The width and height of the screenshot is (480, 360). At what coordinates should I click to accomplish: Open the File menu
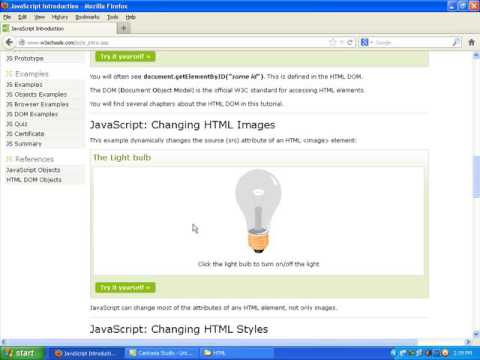[7, 17]
